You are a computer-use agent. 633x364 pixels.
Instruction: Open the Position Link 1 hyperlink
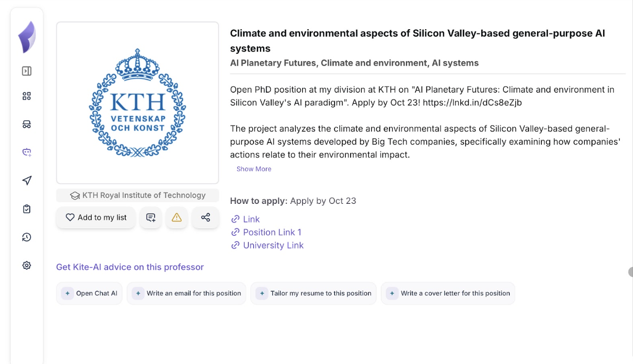tap(272, 233)
